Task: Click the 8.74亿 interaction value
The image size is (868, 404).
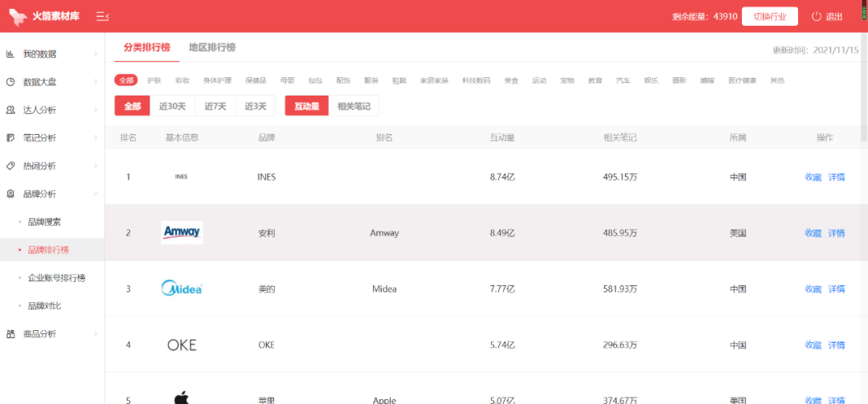Action: tap(502, 177)
